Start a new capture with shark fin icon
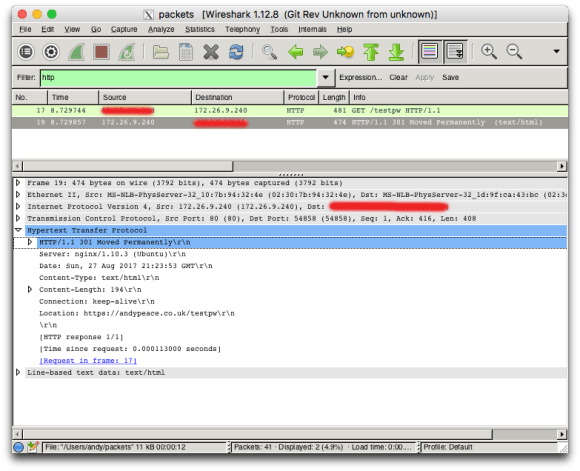 pos(77,51)
